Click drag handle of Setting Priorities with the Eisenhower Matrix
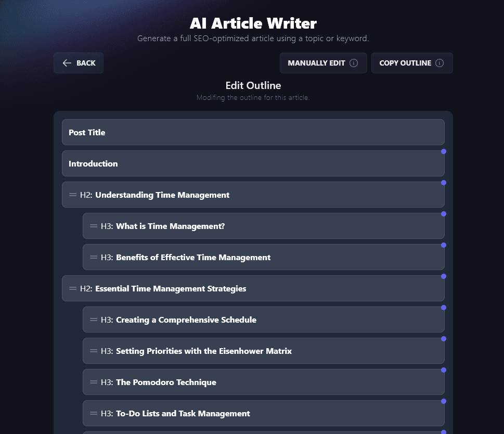The height and width of the screenshot is (434, 504). click(93, 351)
